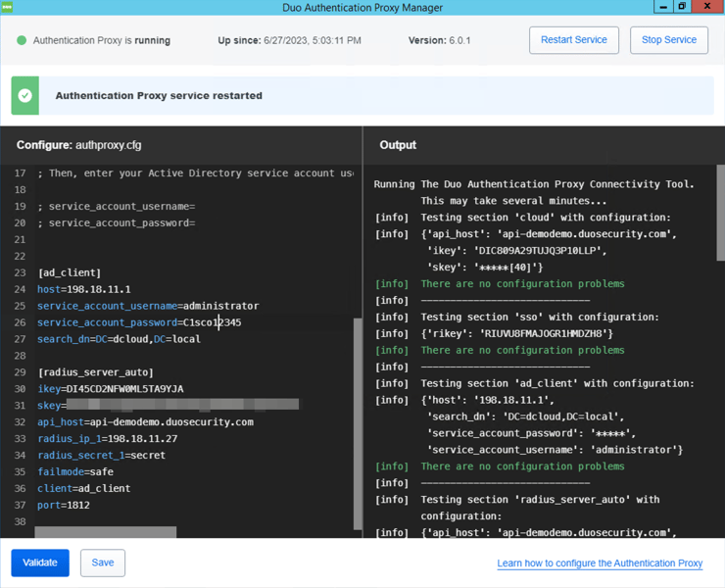Click the failmode=safe line
This screenshot has height=588, width=725.
75,472
